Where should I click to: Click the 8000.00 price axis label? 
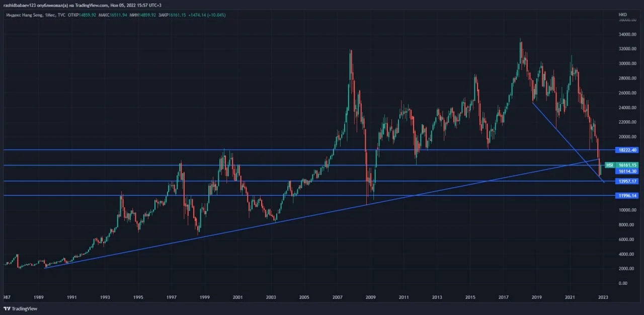(626, 225)
